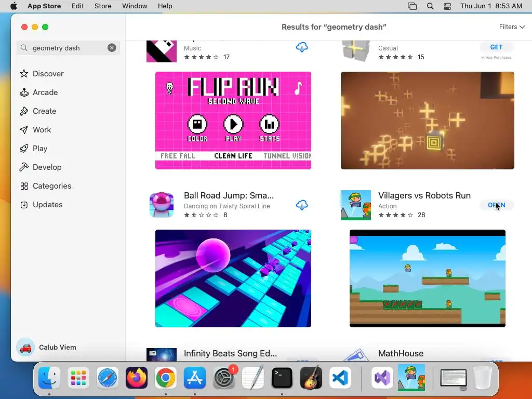Screen dimensions: 532x399
Task: Open Finder from the Dock
Action: [x=49, y=378]
